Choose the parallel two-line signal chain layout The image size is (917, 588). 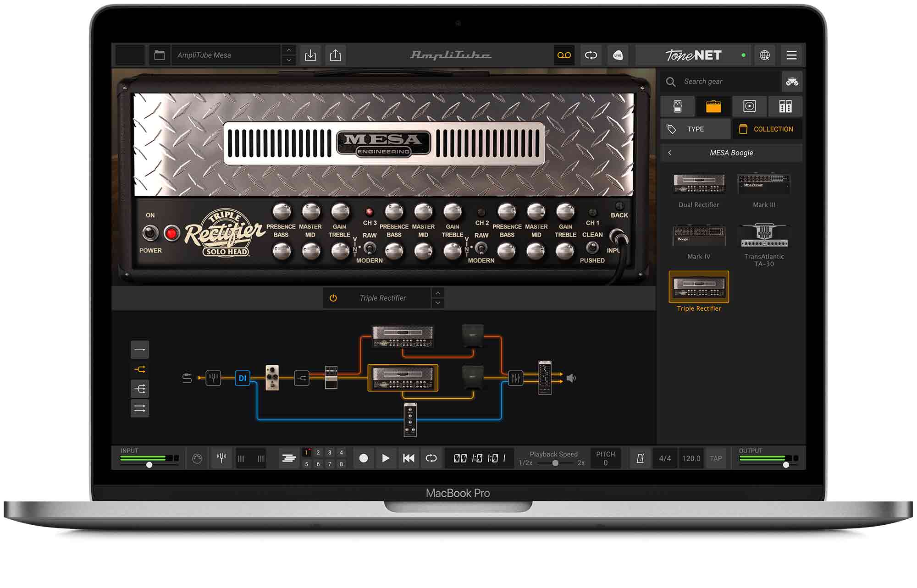[x=140, y=408]
